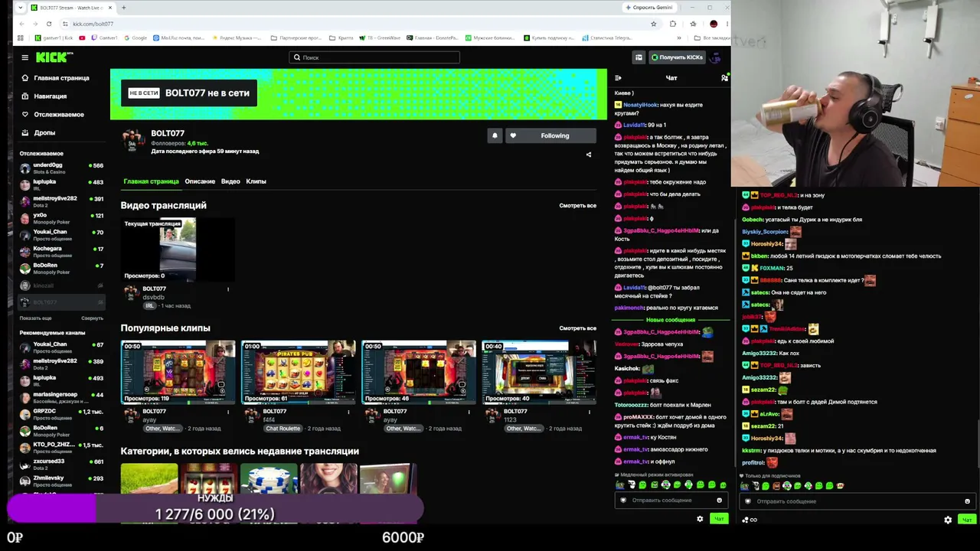Click the Chat Roulette category tag

[x=283, y=429]
